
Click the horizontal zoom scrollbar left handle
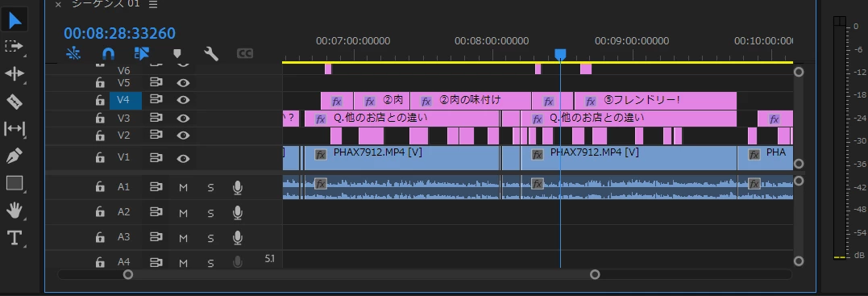click(128, 274)
